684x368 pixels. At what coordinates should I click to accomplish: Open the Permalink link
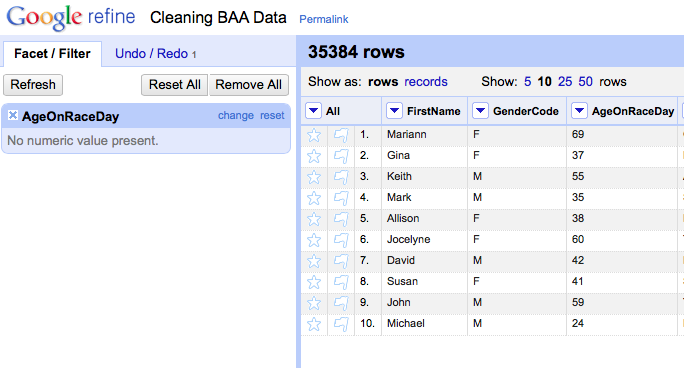pos(324,19)
